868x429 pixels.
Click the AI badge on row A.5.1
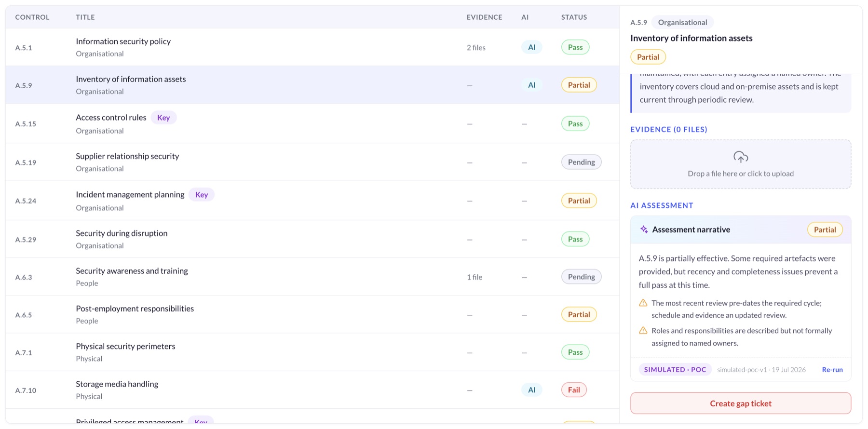[532, 47]
